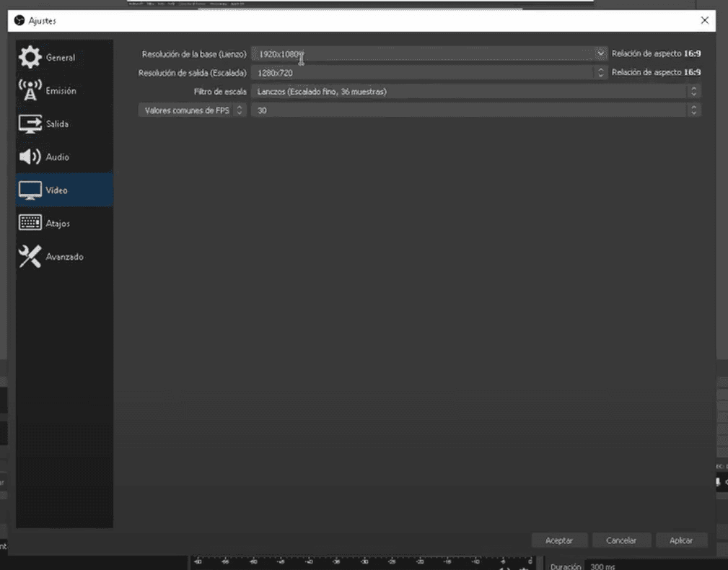This screenshot has width=728, height=570.
Task: Click the Vídeo monitor icon
Action: click(x=30, y=190)
